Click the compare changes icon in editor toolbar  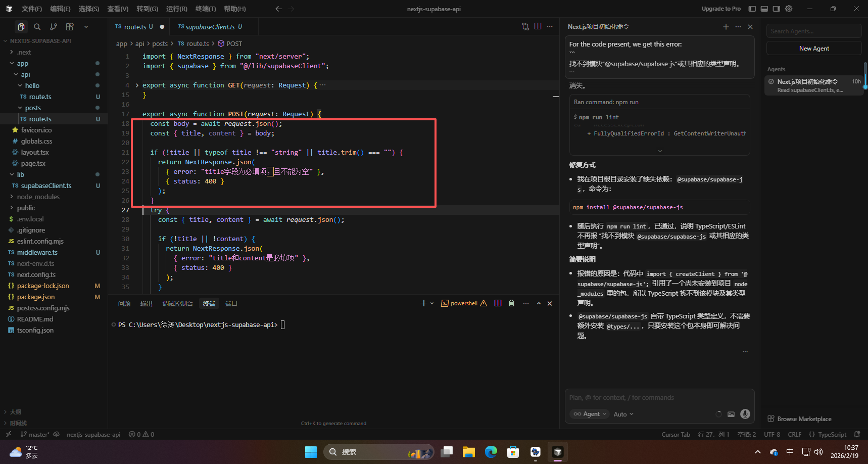tap(525, 26)
